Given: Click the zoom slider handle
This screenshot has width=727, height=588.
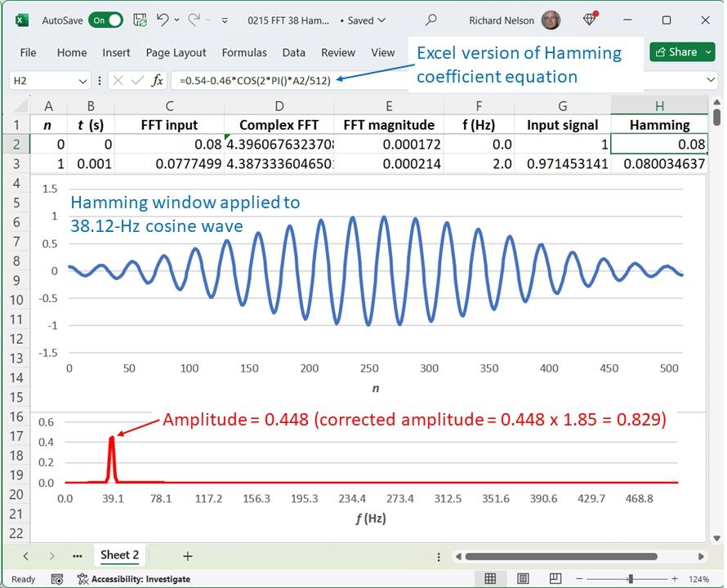Looking at the screenshot, I should click(630, 579).
